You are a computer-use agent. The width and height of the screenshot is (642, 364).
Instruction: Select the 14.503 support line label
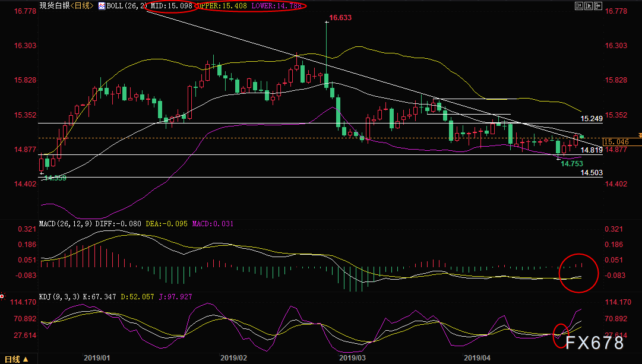click(x=592, y=172)
